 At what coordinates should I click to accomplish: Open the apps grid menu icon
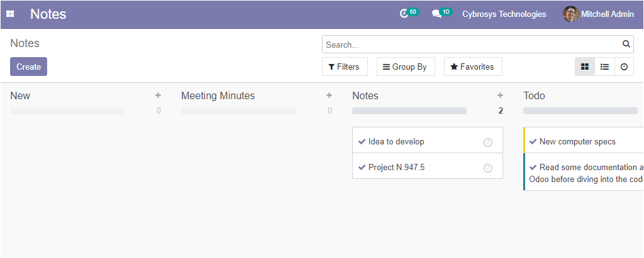click(x=10, y=14)
